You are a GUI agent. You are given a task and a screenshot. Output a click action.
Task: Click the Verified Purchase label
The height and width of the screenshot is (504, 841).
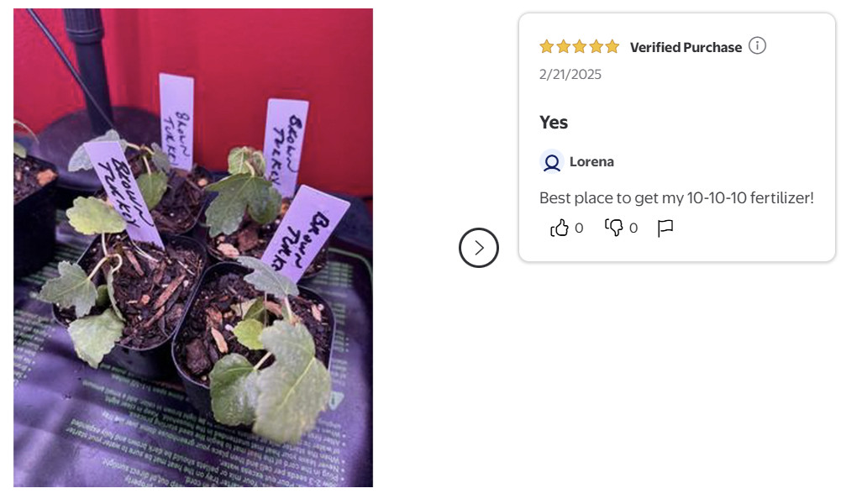[686, 48]
